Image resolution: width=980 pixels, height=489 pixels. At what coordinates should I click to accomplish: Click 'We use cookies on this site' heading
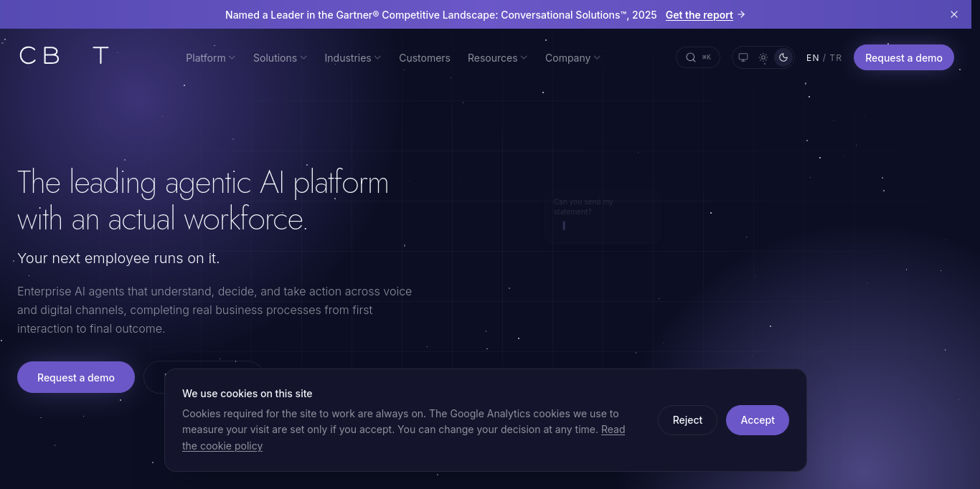247,394
